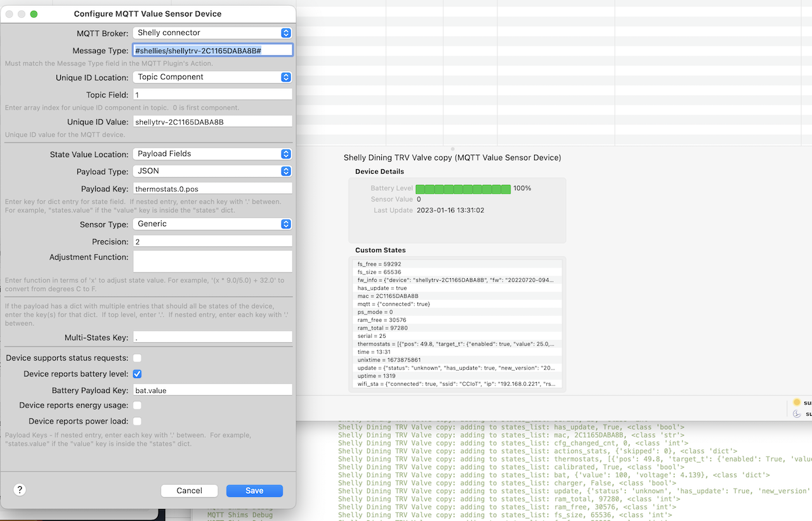Open Unique ID Location dropdown

(x=213, y=77)
